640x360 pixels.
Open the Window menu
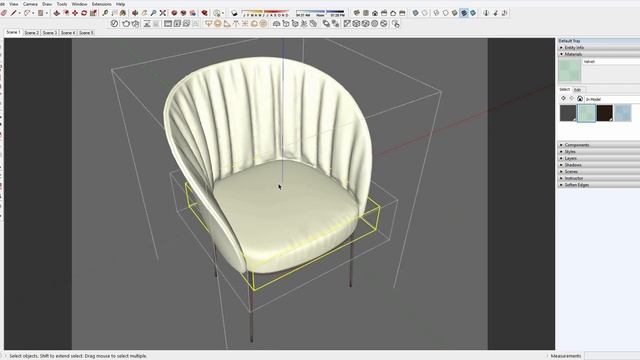79,4
